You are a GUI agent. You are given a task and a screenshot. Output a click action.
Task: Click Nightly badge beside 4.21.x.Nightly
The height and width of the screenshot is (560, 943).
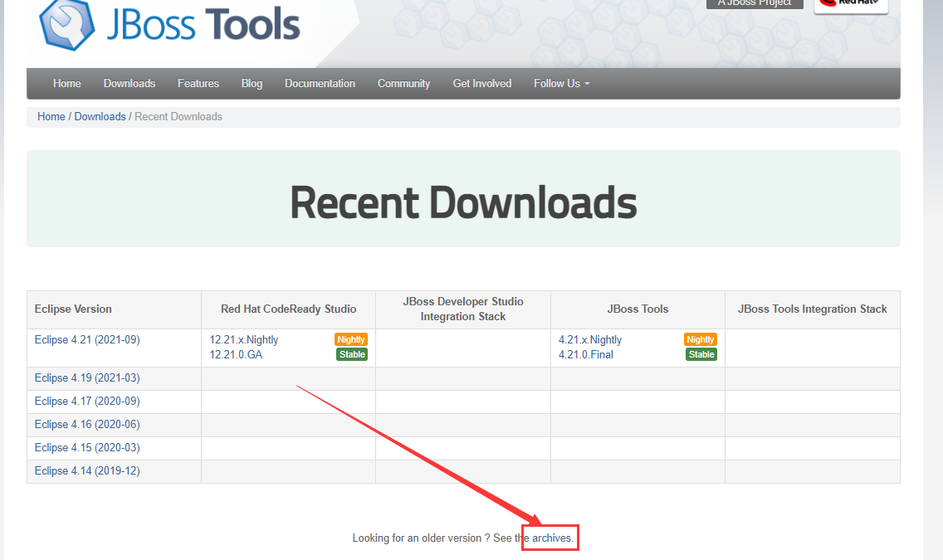coord(701,339)
